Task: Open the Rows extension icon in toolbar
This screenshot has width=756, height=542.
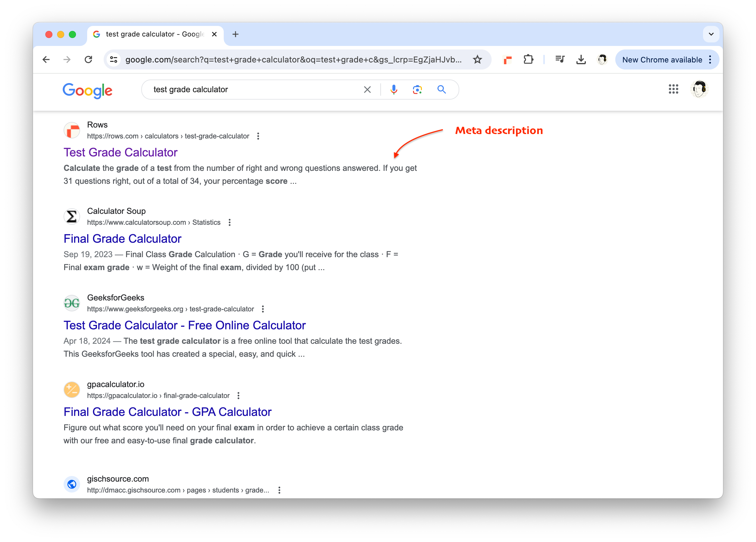Action: 507,60
